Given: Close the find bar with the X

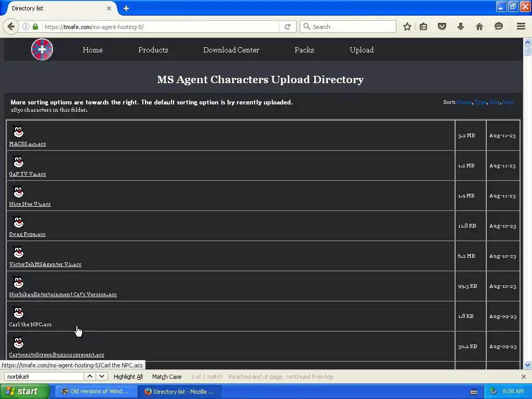Looking at the screenshot, I should coord(524,377).
